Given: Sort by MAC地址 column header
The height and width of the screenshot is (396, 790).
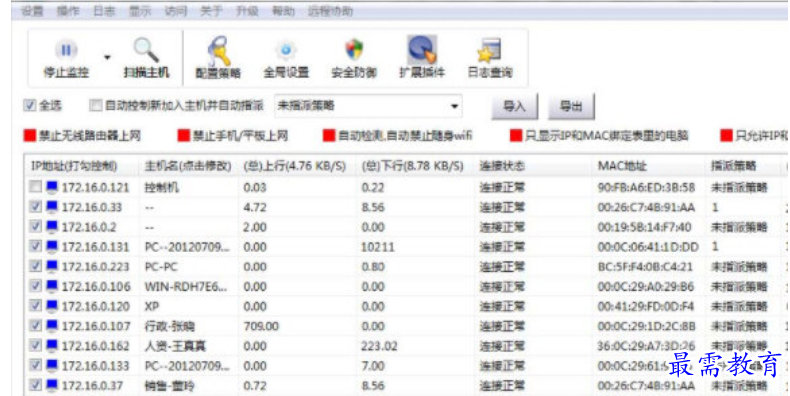Looking at the screenshot, I should (648, 166).
